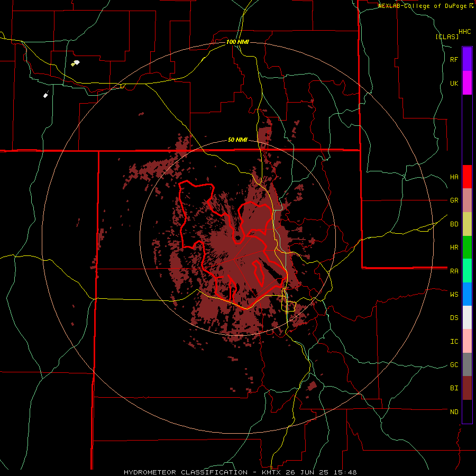Click the [CLAS] legend heading

point(447,36)
